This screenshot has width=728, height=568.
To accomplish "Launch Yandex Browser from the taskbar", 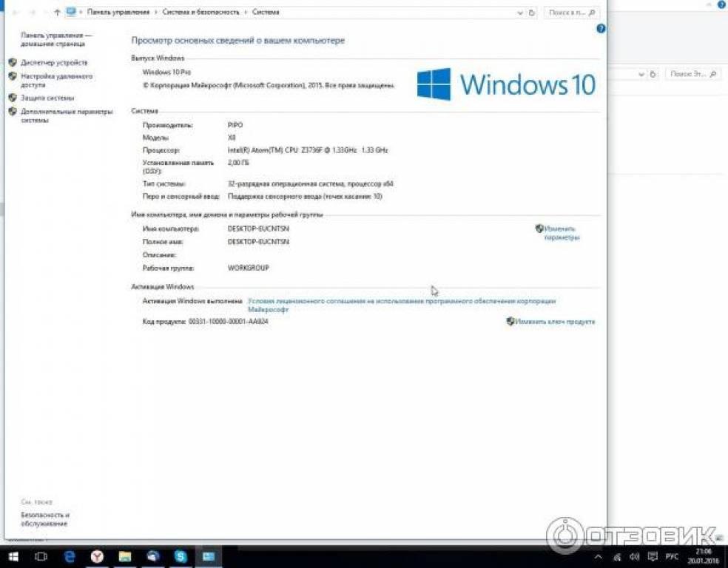I will click(97, 556).
